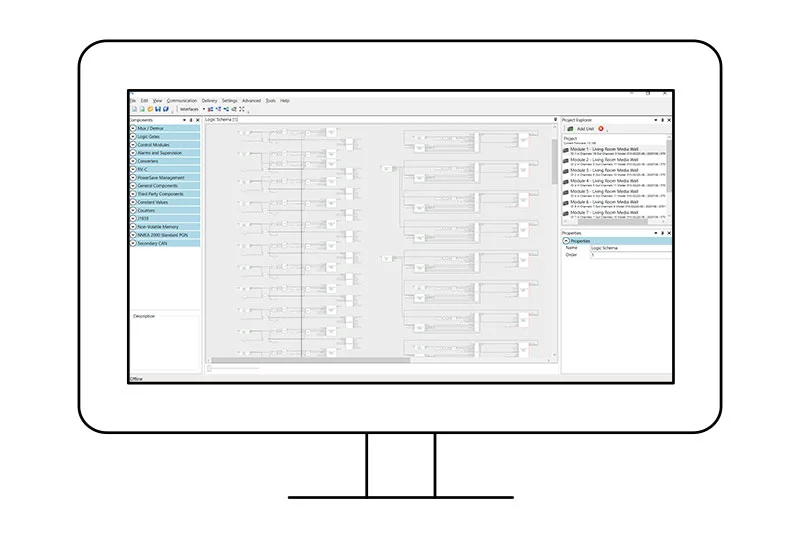This screenshot has width=800, height=533.
Task: Click the schema canvas horizontal scrollbar
Action: click(310, 360)
